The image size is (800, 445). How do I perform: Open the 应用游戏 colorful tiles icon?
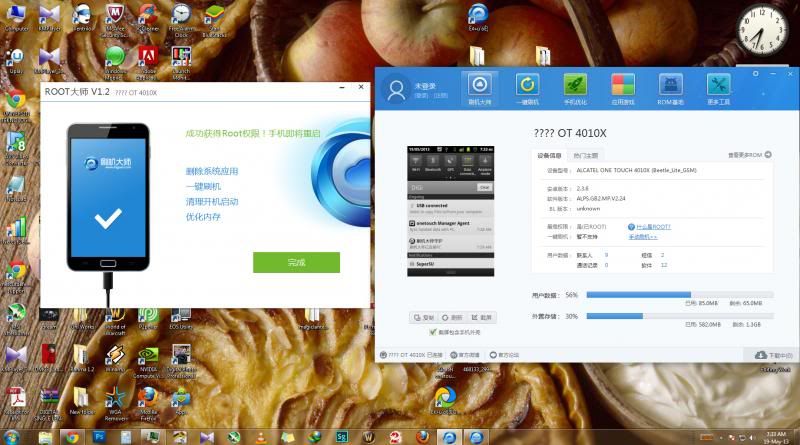[622, 89]
